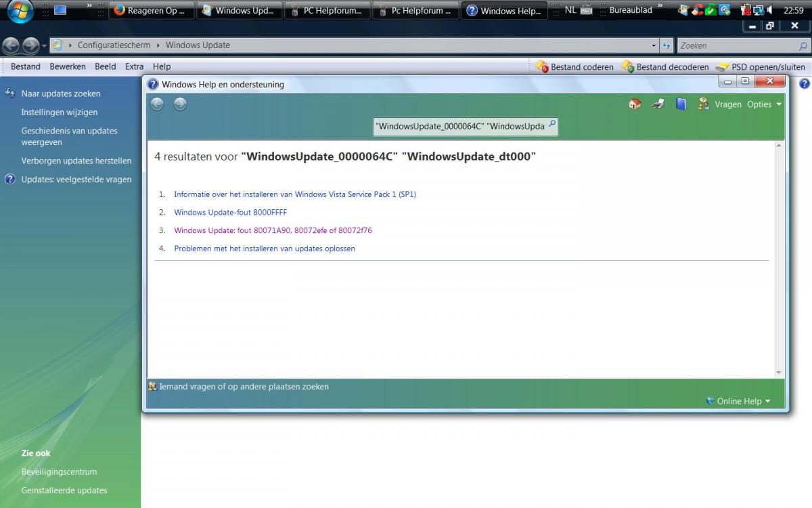Viewport: 812px width, 508px height.
Task: Click Bestand coderen toolbar button
Action: coord(574,66)
